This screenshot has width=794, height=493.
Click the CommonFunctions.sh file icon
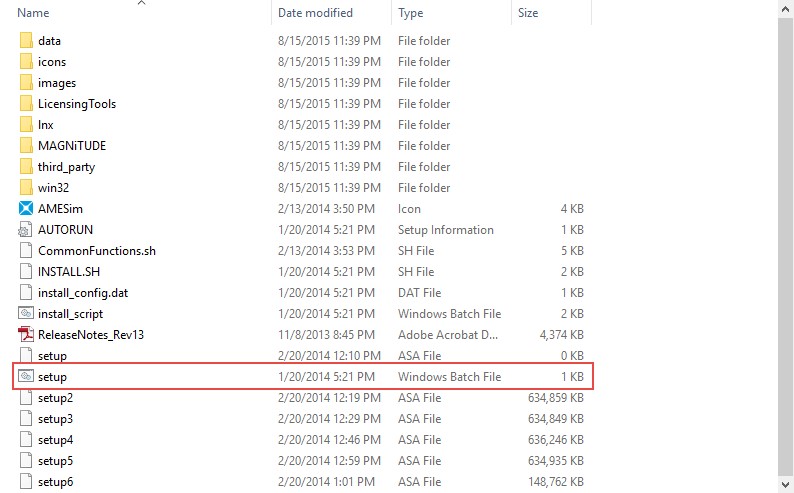click(26, 251)
